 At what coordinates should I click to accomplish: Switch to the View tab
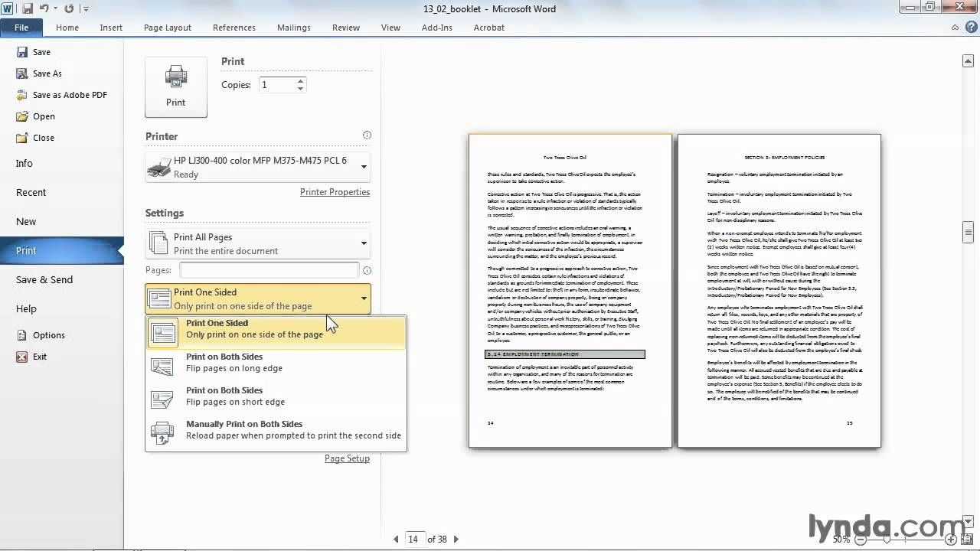pyautogui.click(x=390, y=28)
